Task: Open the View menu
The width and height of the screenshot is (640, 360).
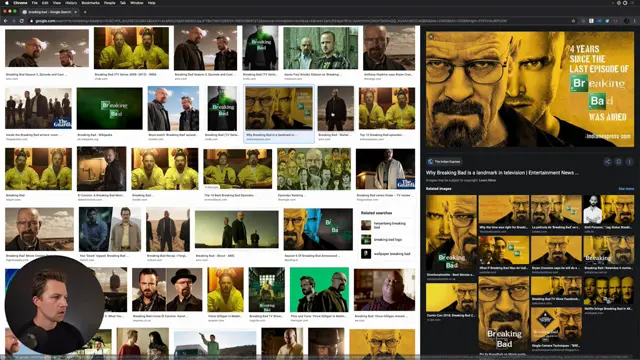Action: tap(57, 3)
